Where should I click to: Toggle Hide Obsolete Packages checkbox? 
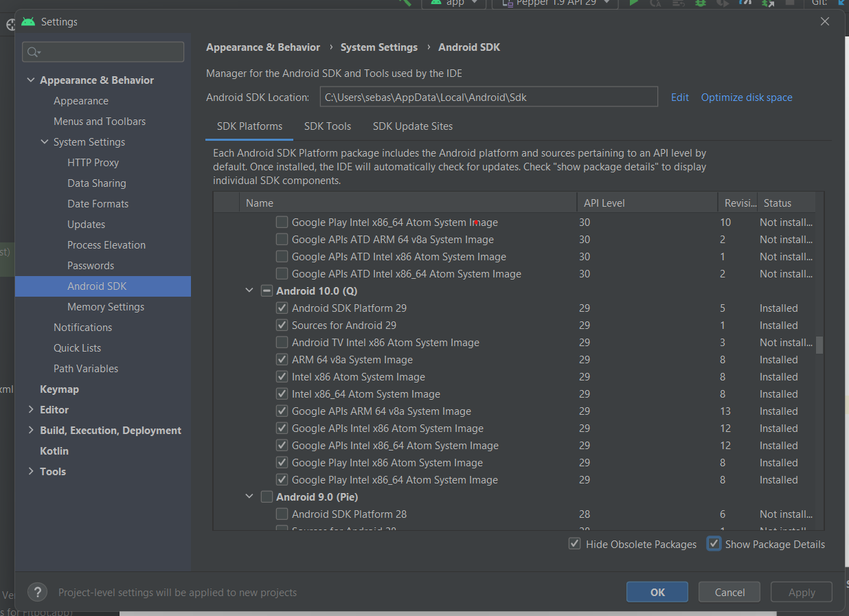tap(575, 544)
